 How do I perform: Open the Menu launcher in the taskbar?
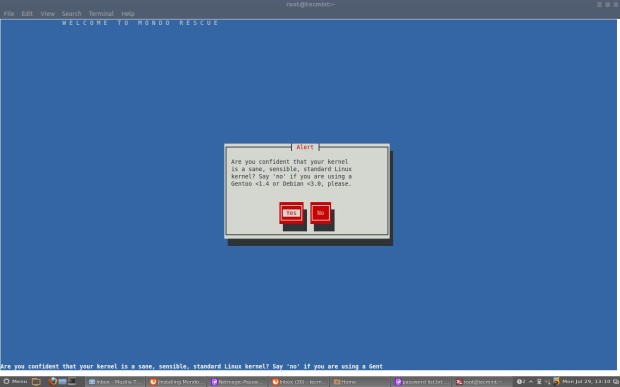(15, 381)
